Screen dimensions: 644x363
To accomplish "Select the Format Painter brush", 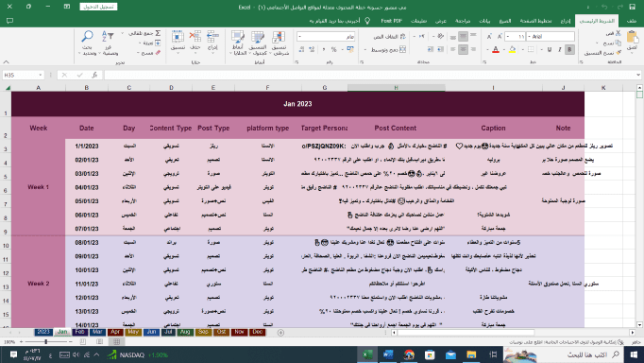I will pos(619,53).
